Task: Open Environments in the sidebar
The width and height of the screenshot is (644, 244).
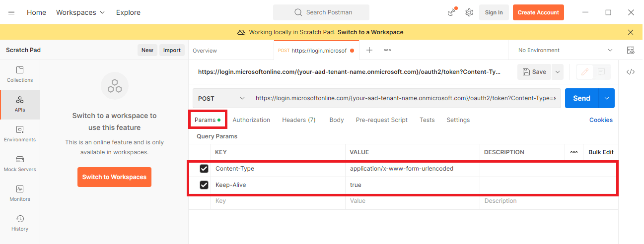Action: [20, 134]
